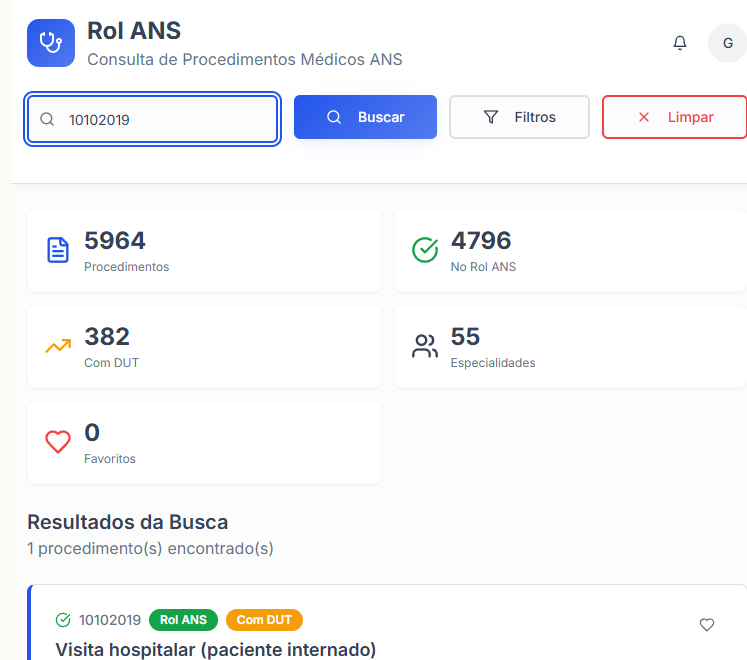The width and height of the screenshot is (747, 660).
Task: Open notifications via the bell icon
Action: [680, 43]
